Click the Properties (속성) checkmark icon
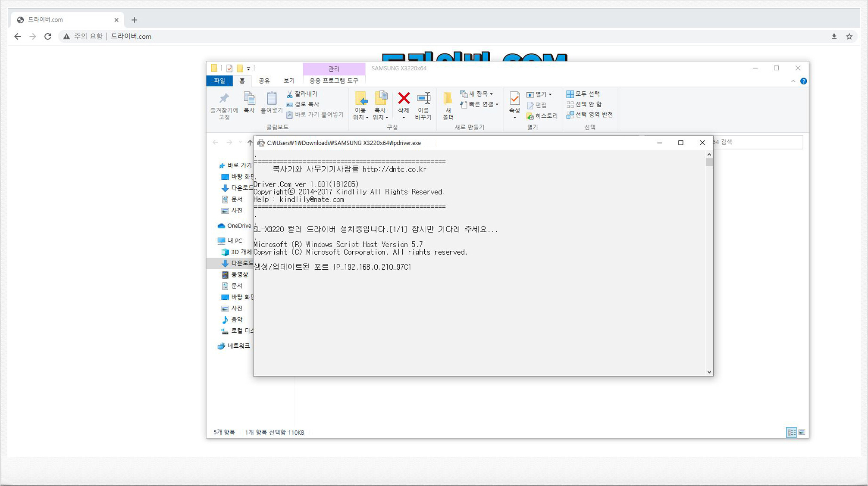 point(514,99)
